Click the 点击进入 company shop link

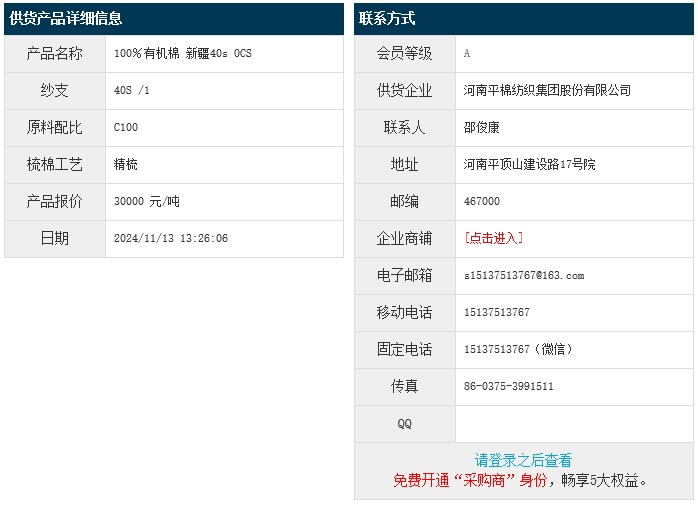(494, 238)
